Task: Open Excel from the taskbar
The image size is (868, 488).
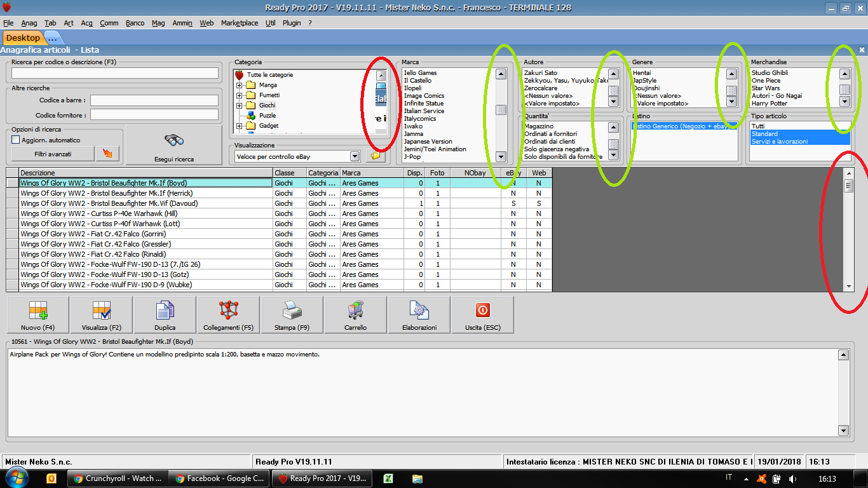Action: pyautogui.click(x=387, y=478)
